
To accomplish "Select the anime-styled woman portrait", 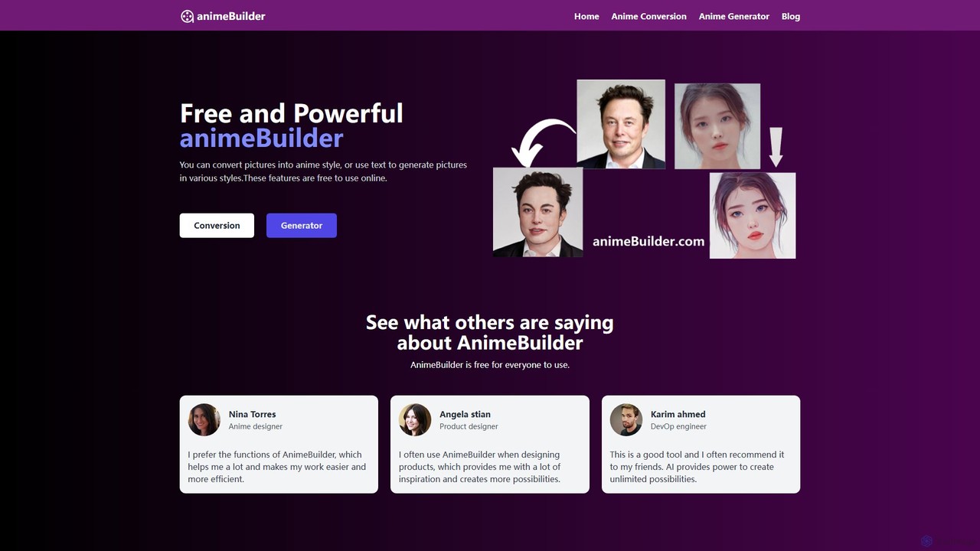I will [753, 215].
